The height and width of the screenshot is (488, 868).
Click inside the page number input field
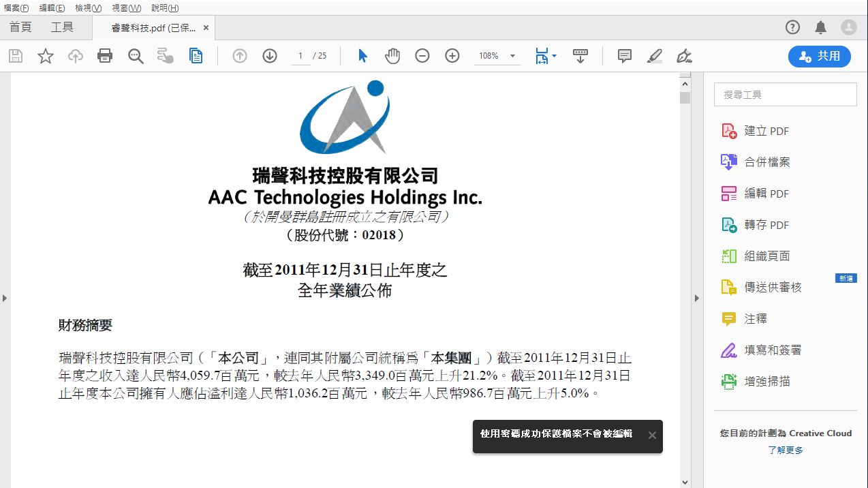(300, 56)
